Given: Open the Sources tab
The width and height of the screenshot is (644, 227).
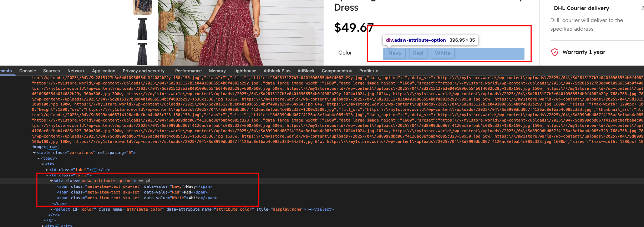Looking at the screenshot, I should click(51, 71).
